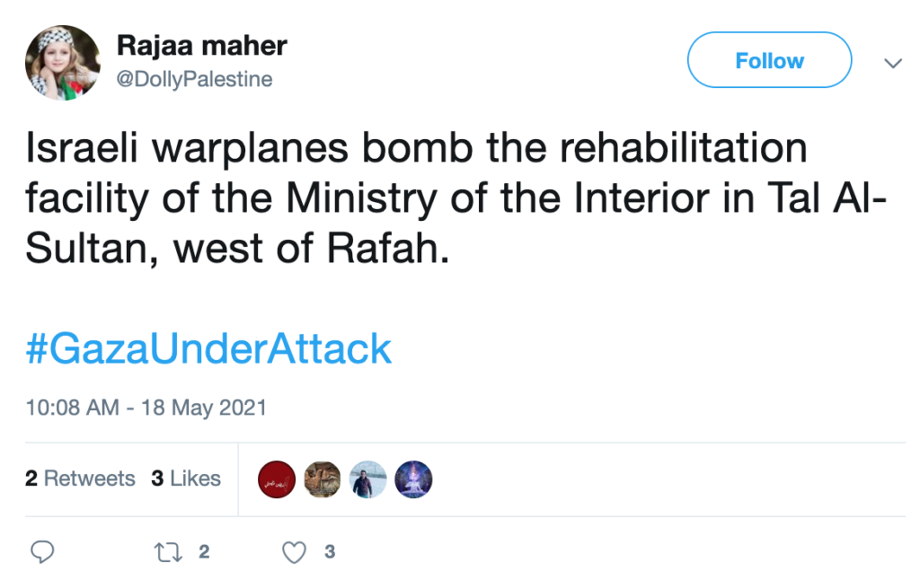The height and width of the screenshot is (588, 920).
Task: Open Rajaa maher's profile picture
Action: tap(62, 62)
